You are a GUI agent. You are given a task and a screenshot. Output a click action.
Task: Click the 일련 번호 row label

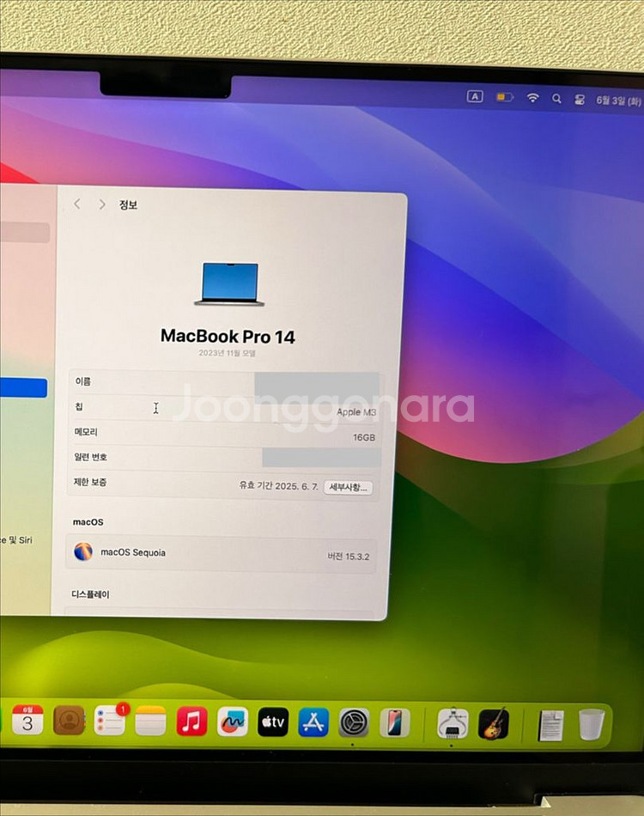tap(90, 457)
